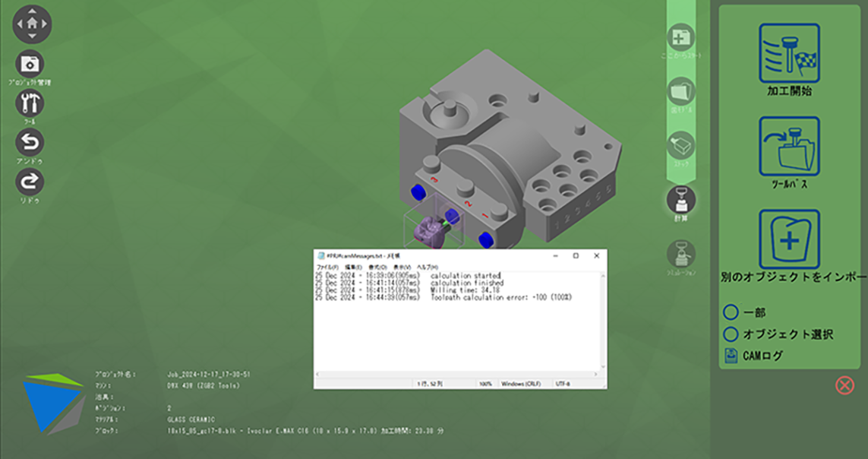Image resolution: width=868 pixels, height=459 pixels.
Task: Select the first workflow step folder-plus icon
Action: point(681,38)
